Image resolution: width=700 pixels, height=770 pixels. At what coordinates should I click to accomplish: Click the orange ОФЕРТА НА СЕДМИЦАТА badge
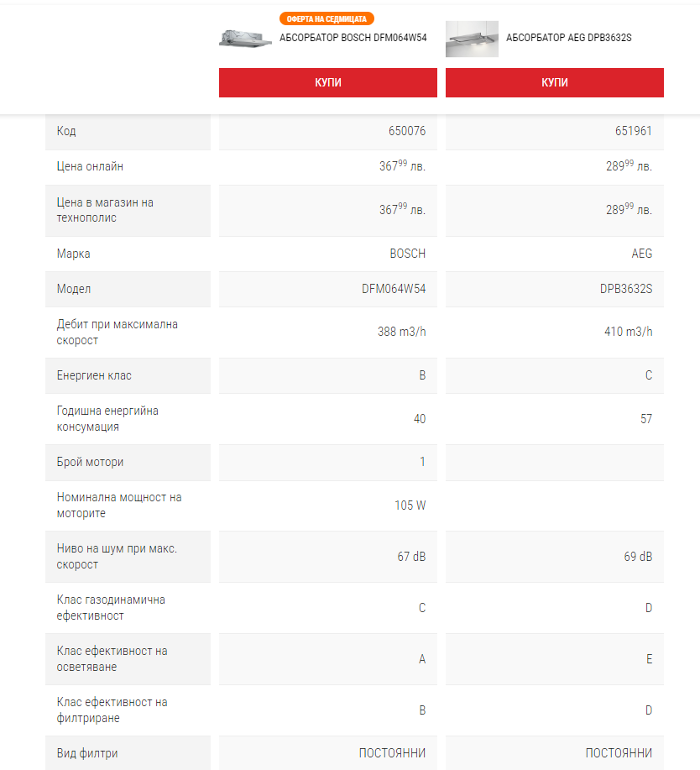[326, 18]
